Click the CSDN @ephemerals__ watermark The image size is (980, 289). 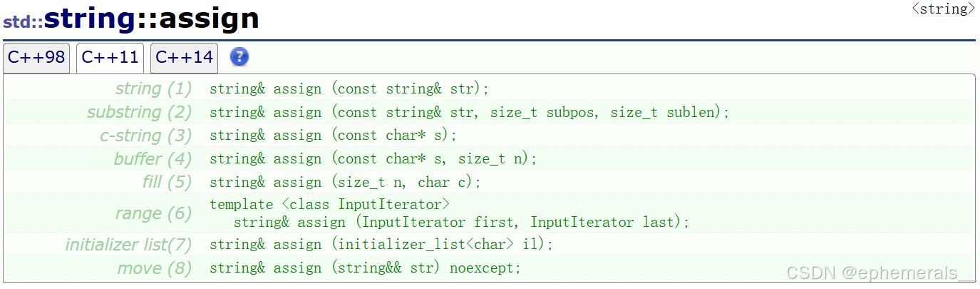click(x=879, y=273)
